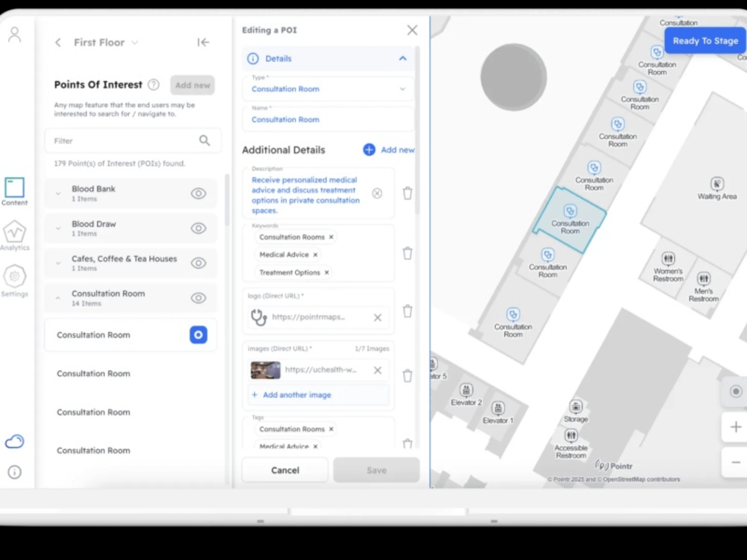Click the cloud sync icon
Image resolution: width=747 pixels, height=560 pixels.
coord(15,441)
